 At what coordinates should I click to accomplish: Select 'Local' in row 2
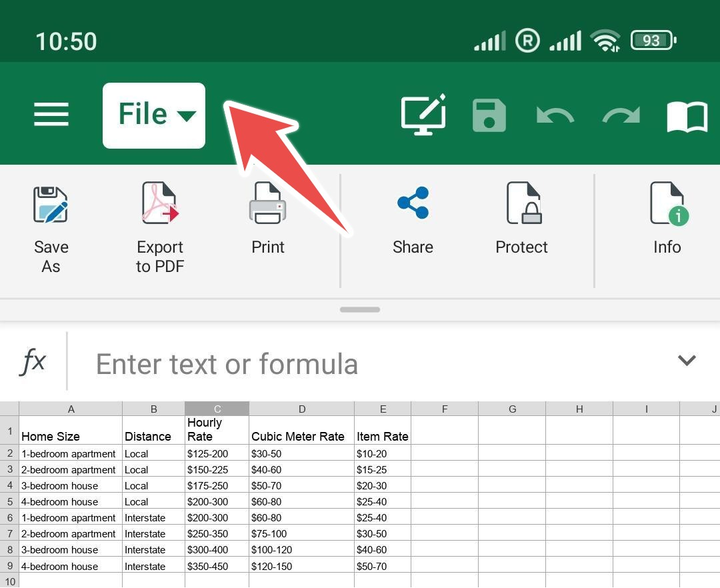pyautogui.click(x=153, y=453)
